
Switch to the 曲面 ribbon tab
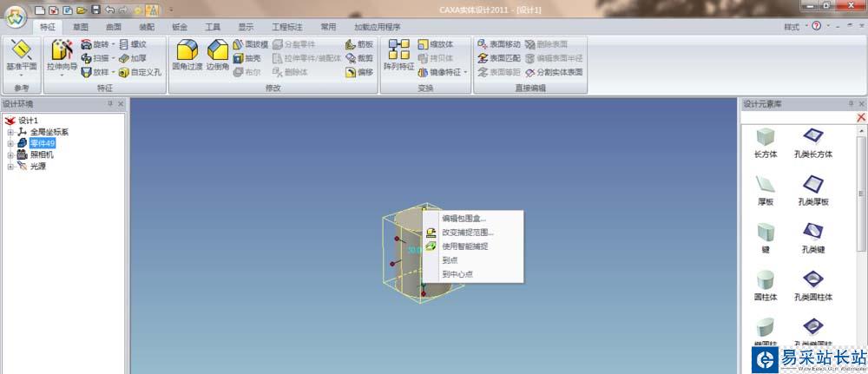pyautogui.click(x=114, y=27)
